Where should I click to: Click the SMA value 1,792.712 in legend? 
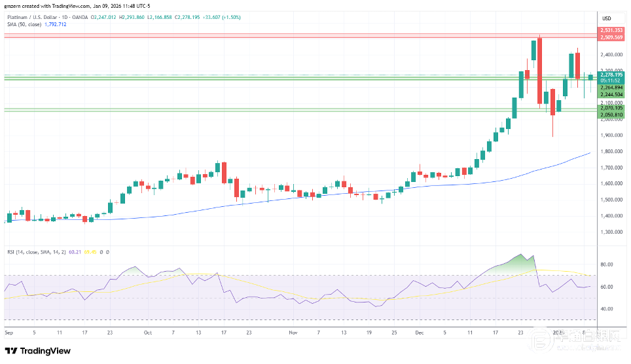(x=54, y=24)
